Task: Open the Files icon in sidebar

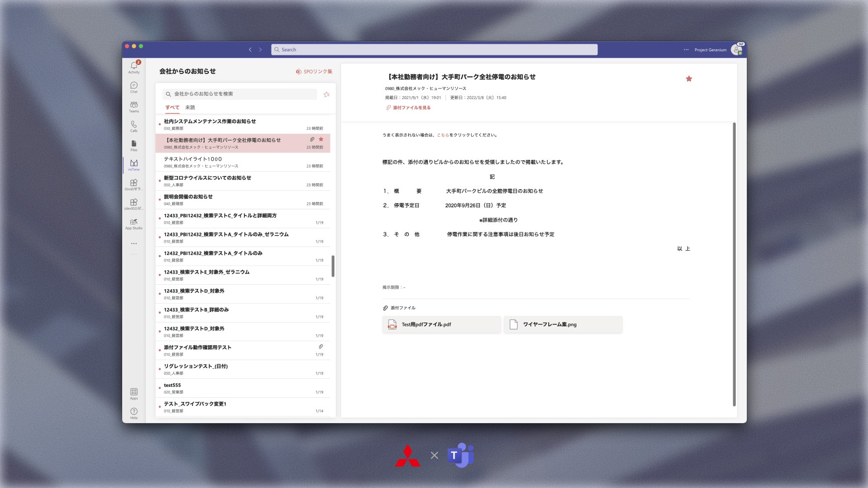Action: pyautogui.click(x=134, y=145)
